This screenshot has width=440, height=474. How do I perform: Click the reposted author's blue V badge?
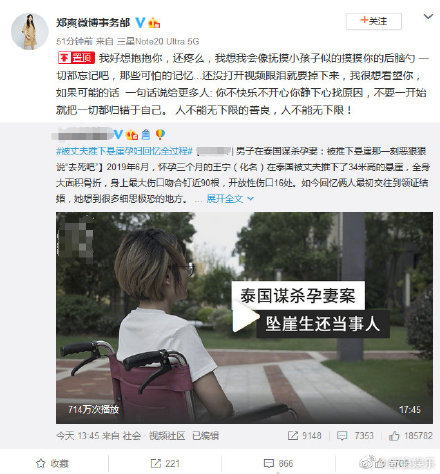[x=118, y=134]
